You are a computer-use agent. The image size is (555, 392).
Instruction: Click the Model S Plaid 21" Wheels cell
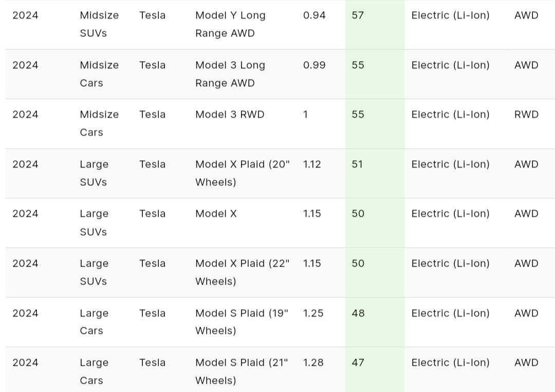pos(242,371)
